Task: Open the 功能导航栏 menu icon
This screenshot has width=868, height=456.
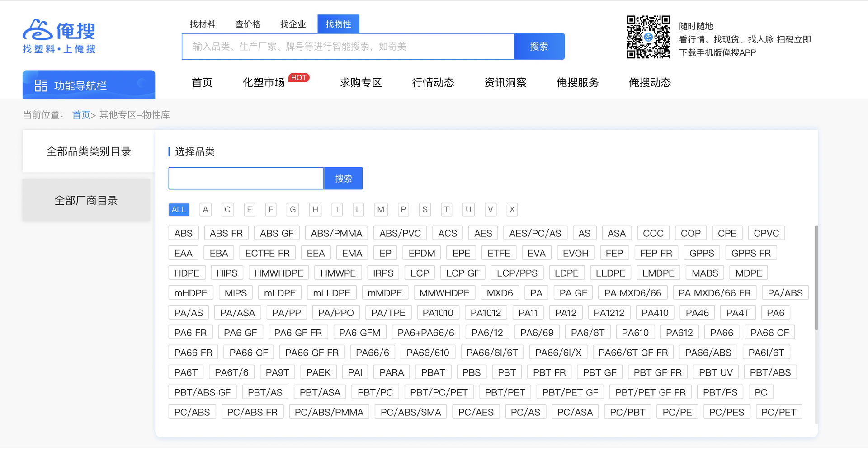Action: (41, 85)
